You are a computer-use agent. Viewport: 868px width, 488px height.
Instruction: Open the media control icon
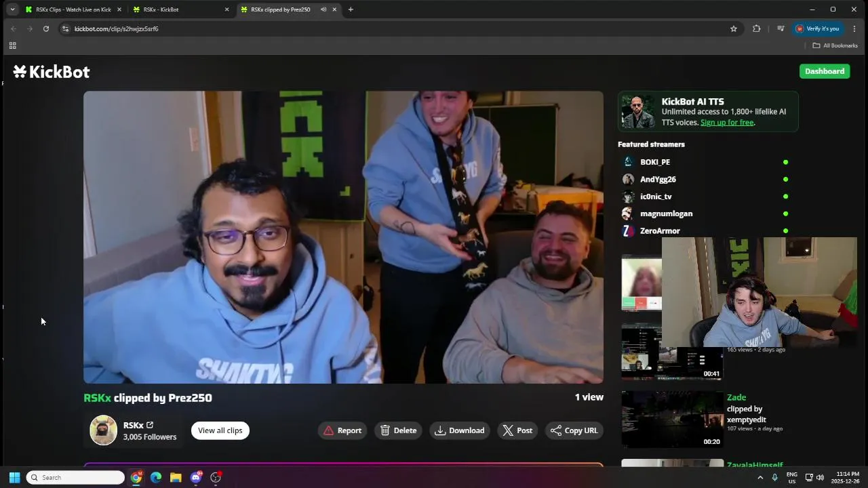(781, 28)
